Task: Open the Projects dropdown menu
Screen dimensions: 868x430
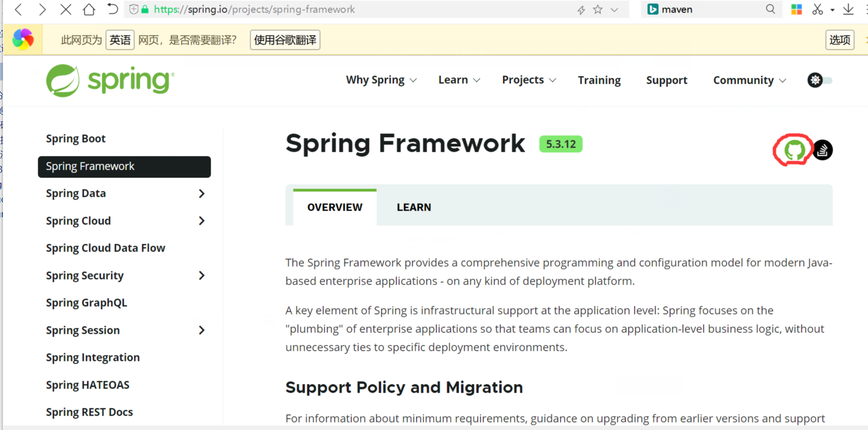Action: [528, 80]
